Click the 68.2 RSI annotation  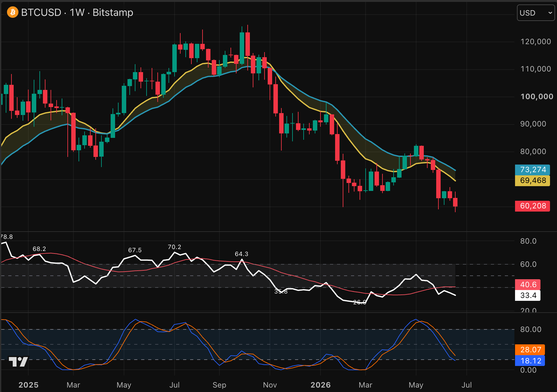click(x=39, y=249)
